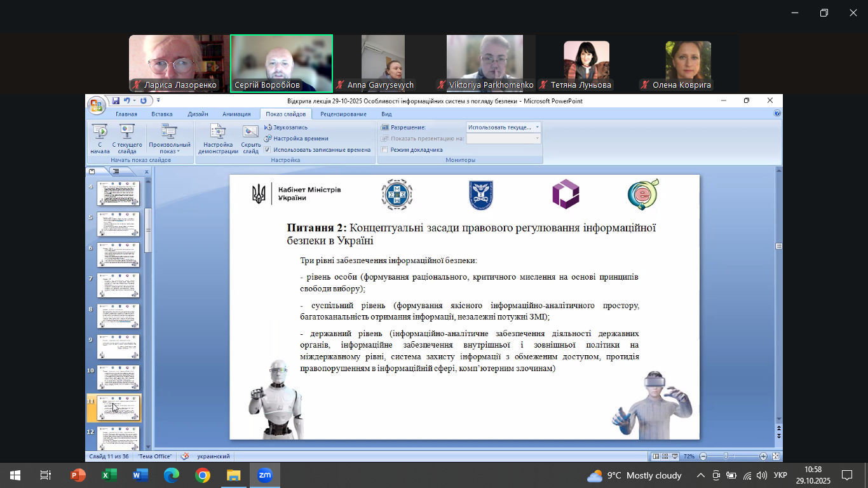Uncheck Использовать записанные времена checkbox

tap(268, 150)
